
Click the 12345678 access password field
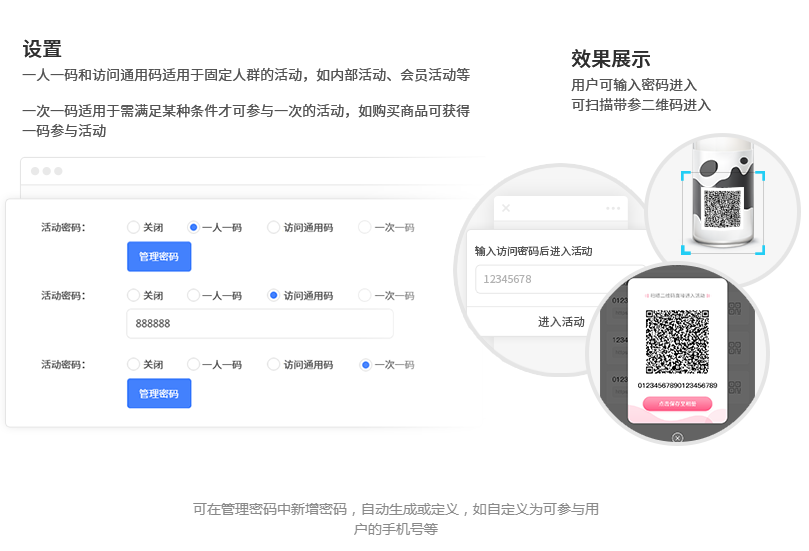point(560,279)
